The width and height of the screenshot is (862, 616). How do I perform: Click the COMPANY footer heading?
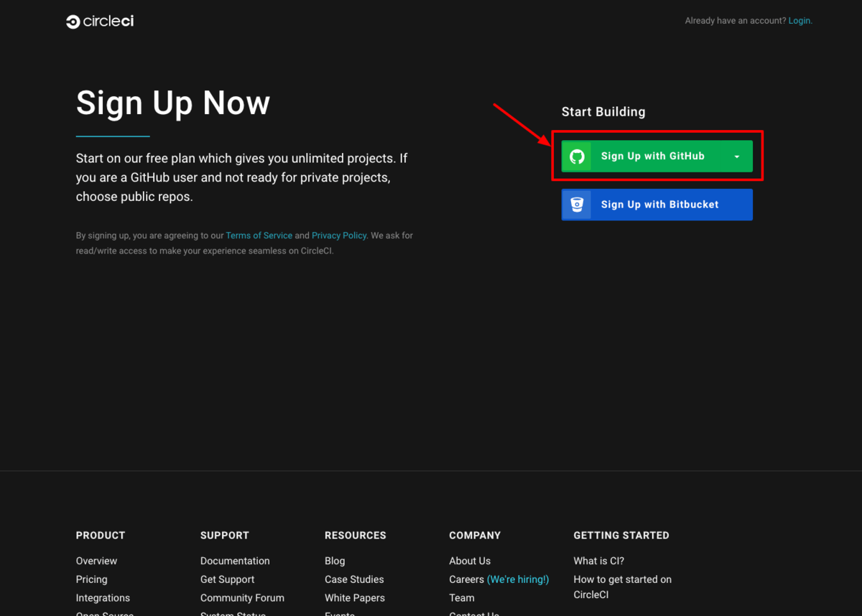coord(475,536)
